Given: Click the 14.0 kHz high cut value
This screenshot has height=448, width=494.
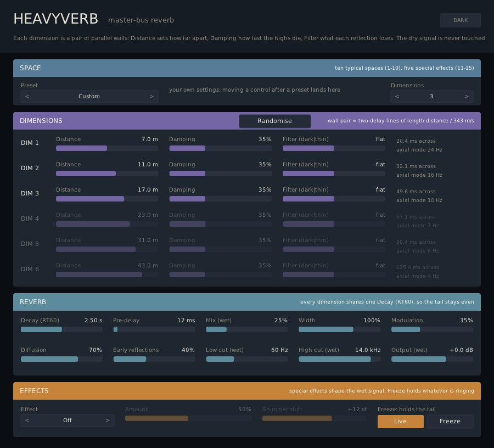Looking at the screenshot, I should [368, 350].
